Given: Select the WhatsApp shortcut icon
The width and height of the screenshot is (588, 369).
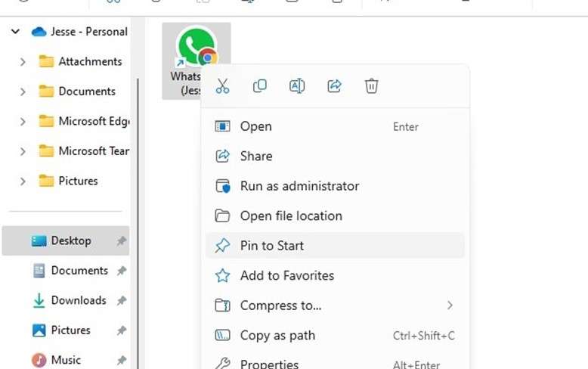Looking at the screenshot, I should pyautogui.click(x=196, y=49).
